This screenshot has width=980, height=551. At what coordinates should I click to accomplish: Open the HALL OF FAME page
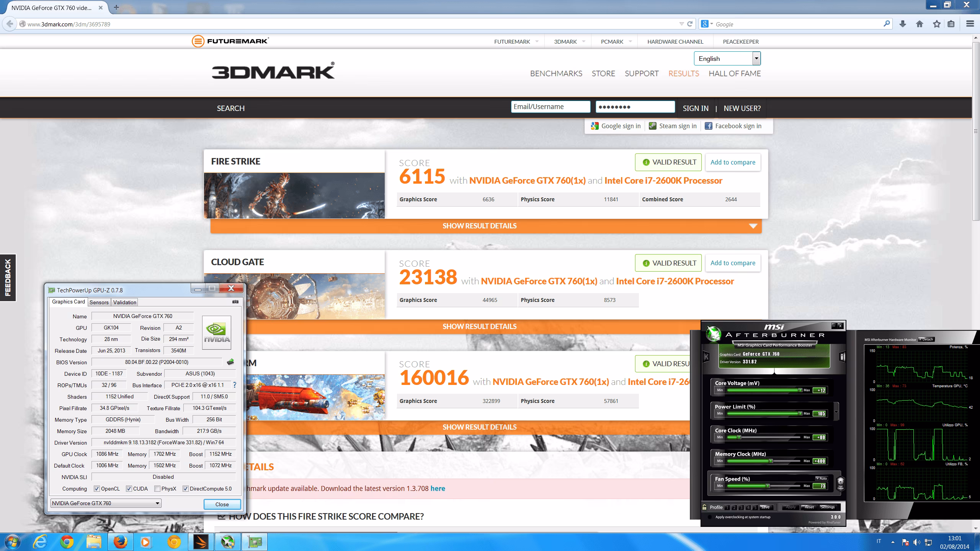coord(735,73)
